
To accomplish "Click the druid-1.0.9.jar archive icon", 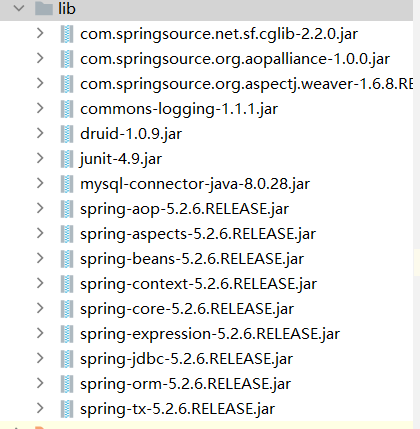I will coord(67,134).
